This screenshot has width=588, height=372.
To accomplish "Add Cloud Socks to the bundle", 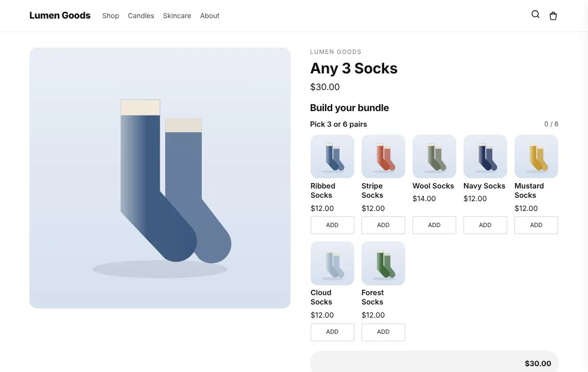I will tap(332, 332).
